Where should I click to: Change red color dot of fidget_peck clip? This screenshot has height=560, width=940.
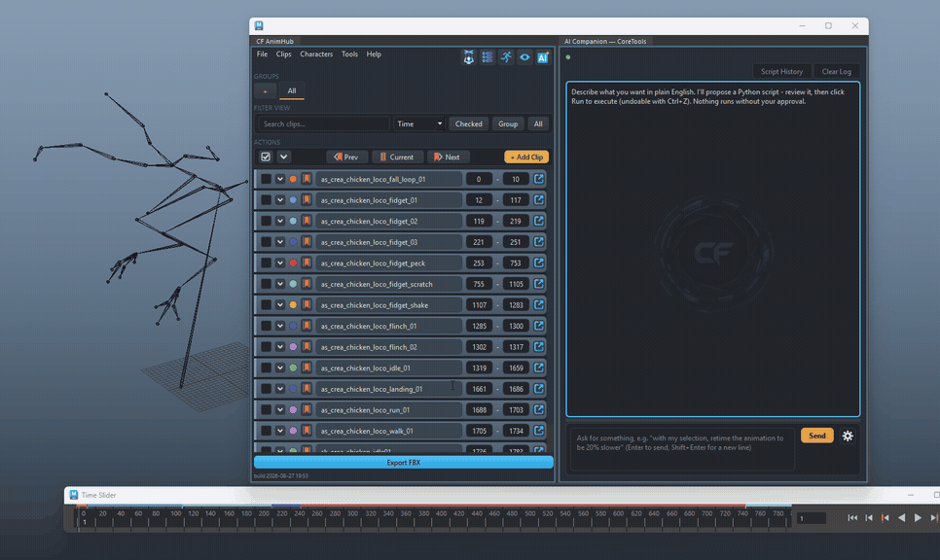click(x=293, y=262)
